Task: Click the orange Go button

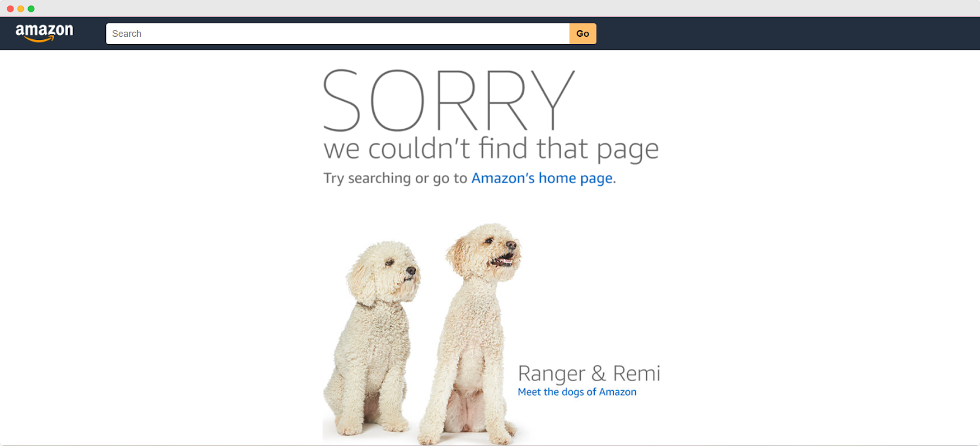Action: 583,34
